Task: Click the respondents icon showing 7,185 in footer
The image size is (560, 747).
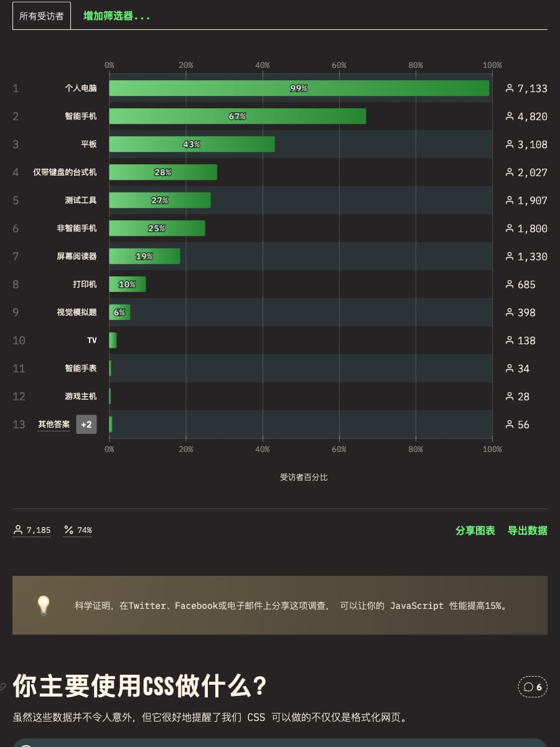Action: point(18,530)
